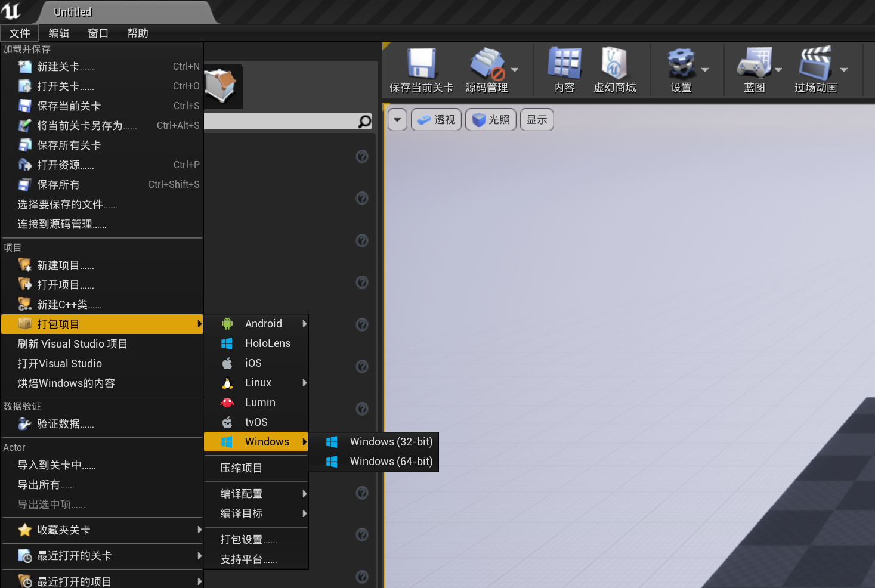Expand Build Target (编译目标) submenu

click(x=256, y=513)
